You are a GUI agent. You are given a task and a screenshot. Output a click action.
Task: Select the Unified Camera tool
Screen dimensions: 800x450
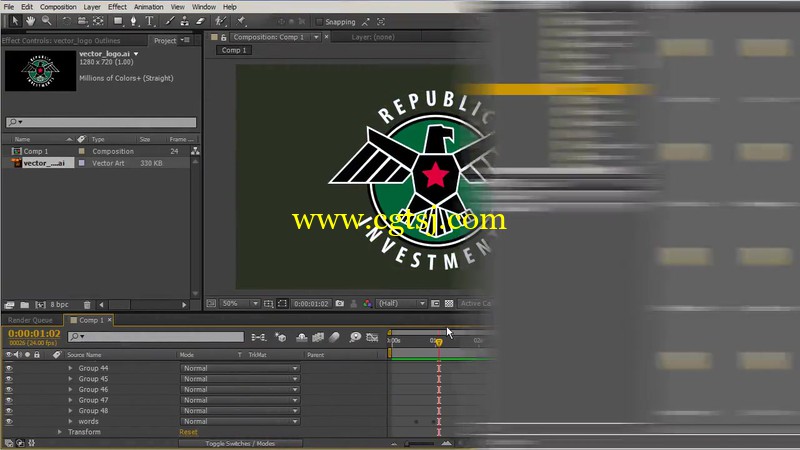point(82,21)
